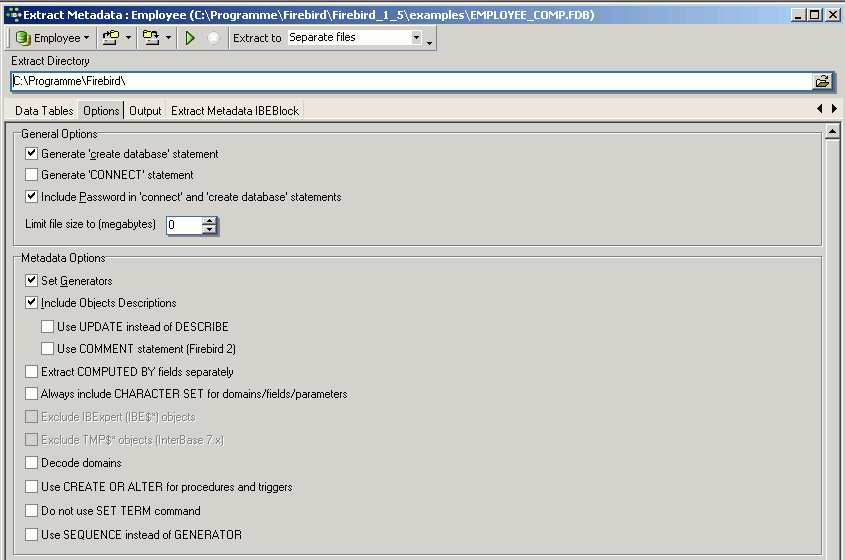Check the Decode domains option
This screenshot has width=845, height=560.
coord(31,462)
